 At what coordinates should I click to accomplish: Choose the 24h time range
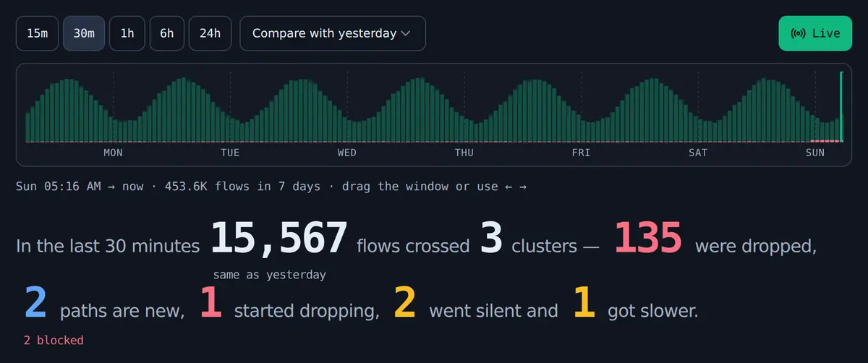(x=210, y=33)
